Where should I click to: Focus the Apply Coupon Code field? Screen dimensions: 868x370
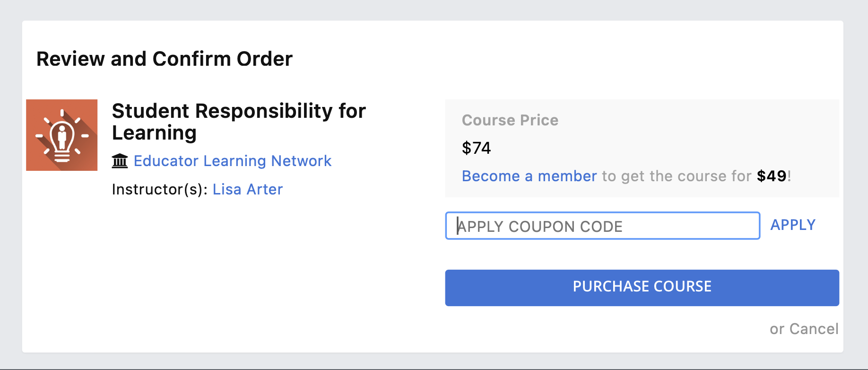602,226
